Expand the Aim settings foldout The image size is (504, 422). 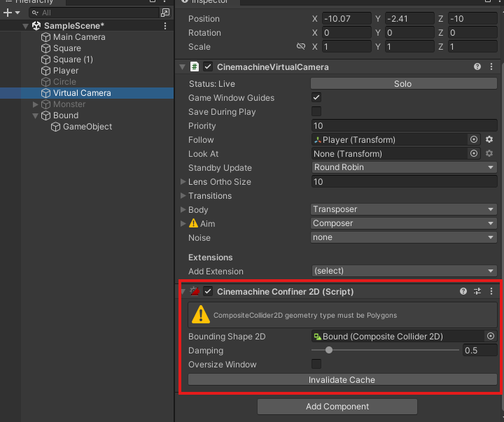pyautogui.click(x=183, y=223)
